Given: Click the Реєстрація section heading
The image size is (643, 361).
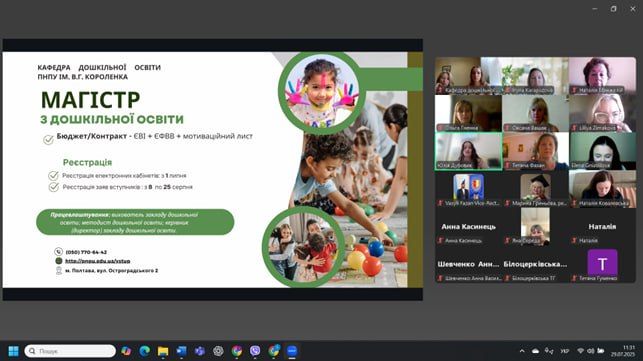Looking at the screenshot, I should 87,162.
